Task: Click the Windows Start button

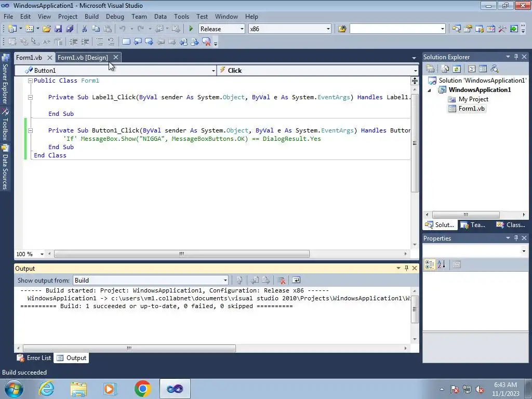Action: point(14,389)
